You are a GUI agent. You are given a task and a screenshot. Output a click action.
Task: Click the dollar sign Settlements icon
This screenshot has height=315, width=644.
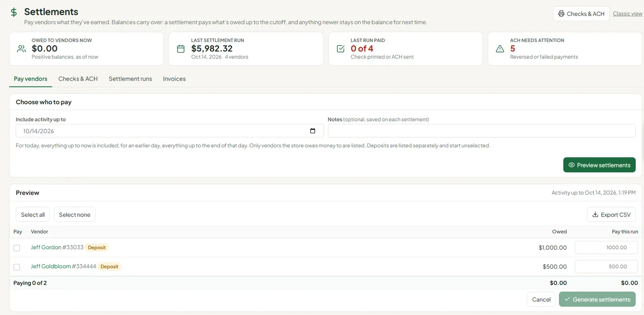[x=14, y=12]
